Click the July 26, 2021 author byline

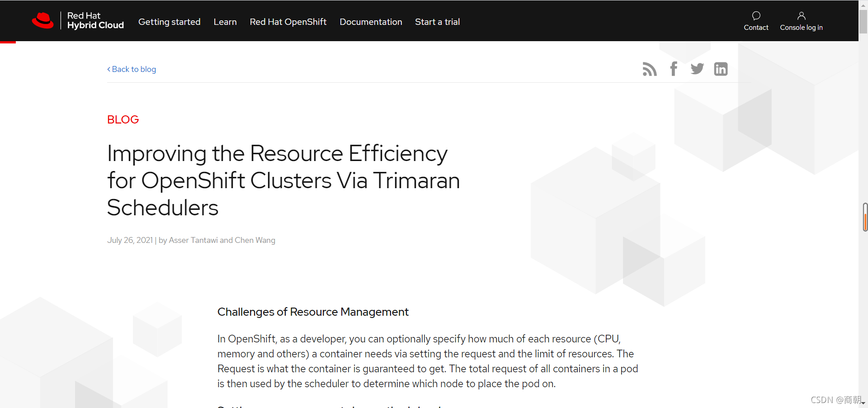tap(191, 240)
